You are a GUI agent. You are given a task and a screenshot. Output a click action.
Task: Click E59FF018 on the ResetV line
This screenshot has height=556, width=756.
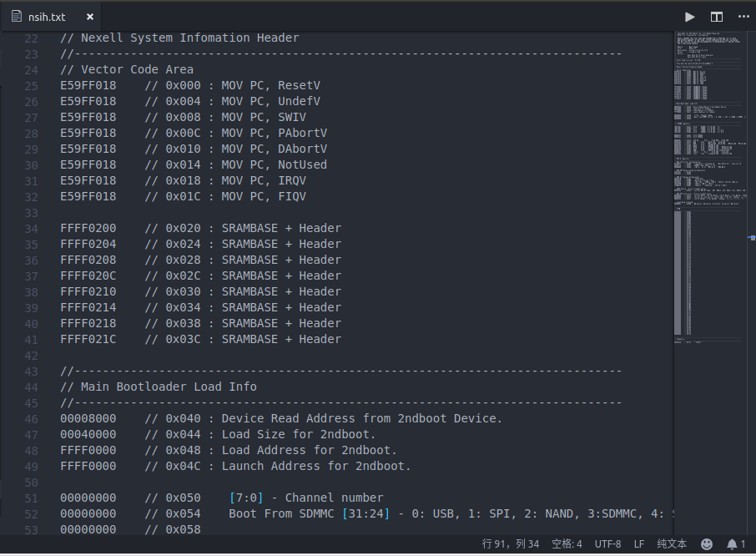(x=88, y=85)
